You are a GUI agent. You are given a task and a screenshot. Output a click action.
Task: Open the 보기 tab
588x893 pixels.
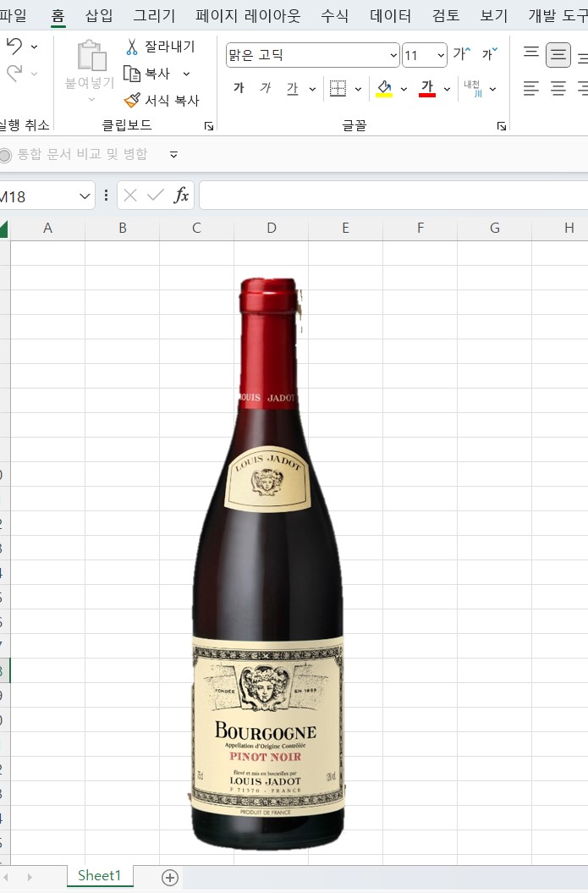[x=494, y=15]
